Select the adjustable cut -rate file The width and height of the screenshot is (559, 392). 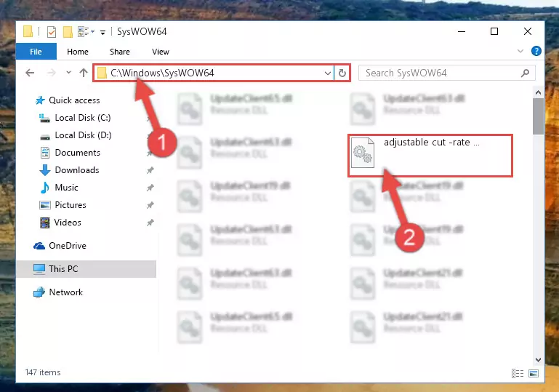[x=430, y=156]
